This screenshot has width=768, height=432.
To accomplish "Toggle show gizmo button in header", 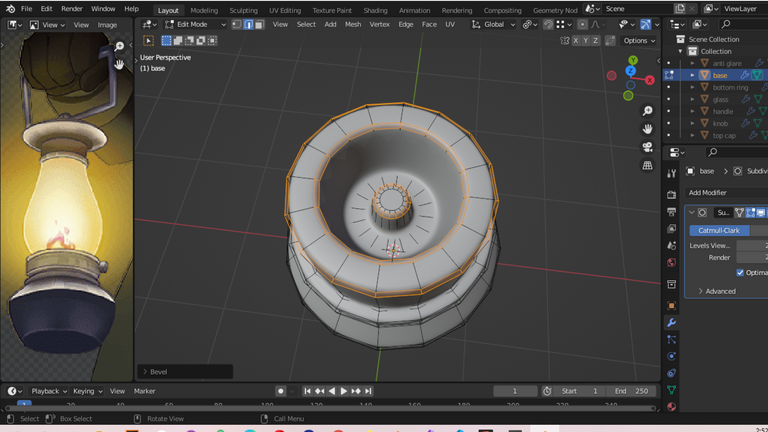I will point(646,24).
